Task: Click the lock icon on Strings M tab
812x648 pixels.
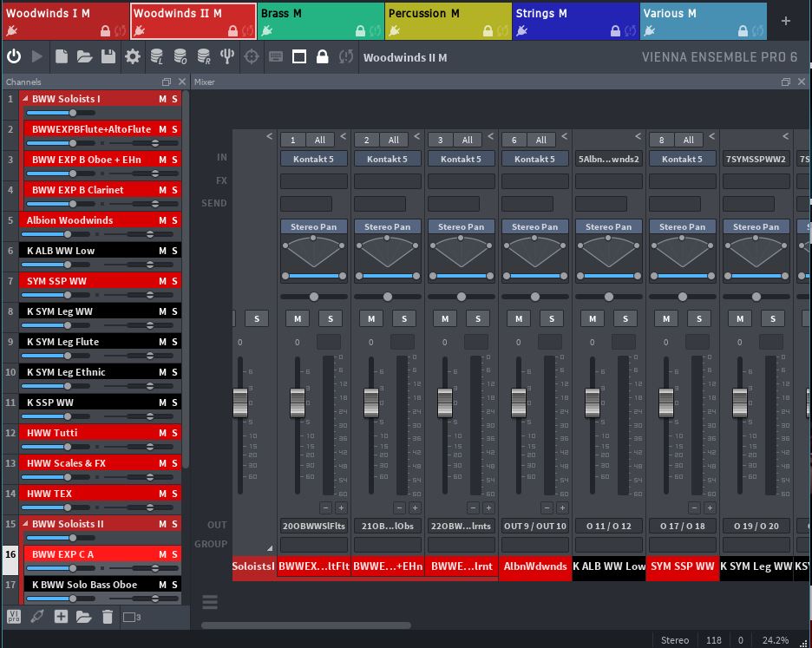Action: point(615,31)
